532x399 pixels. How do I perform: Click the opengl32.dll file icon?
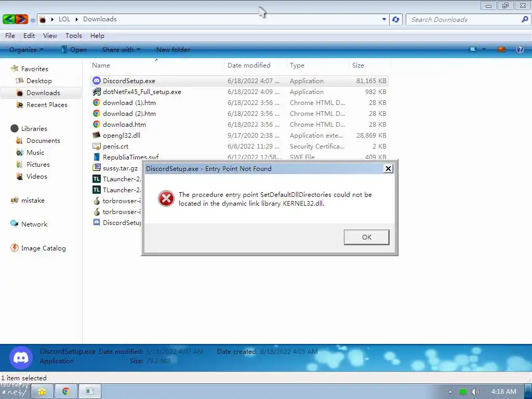pos(97,135)
